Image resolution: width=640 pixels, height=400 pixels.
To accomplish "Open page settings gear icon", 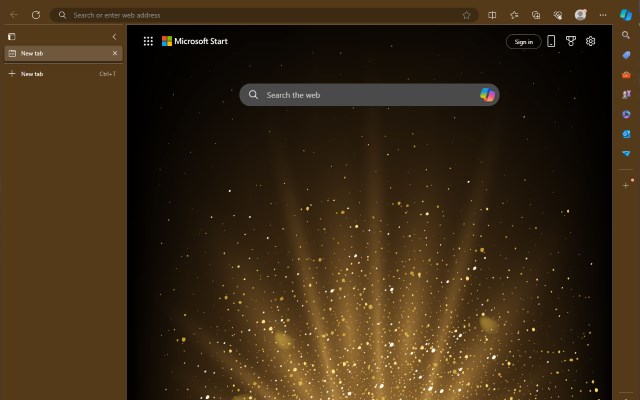I will coord(590,41).
